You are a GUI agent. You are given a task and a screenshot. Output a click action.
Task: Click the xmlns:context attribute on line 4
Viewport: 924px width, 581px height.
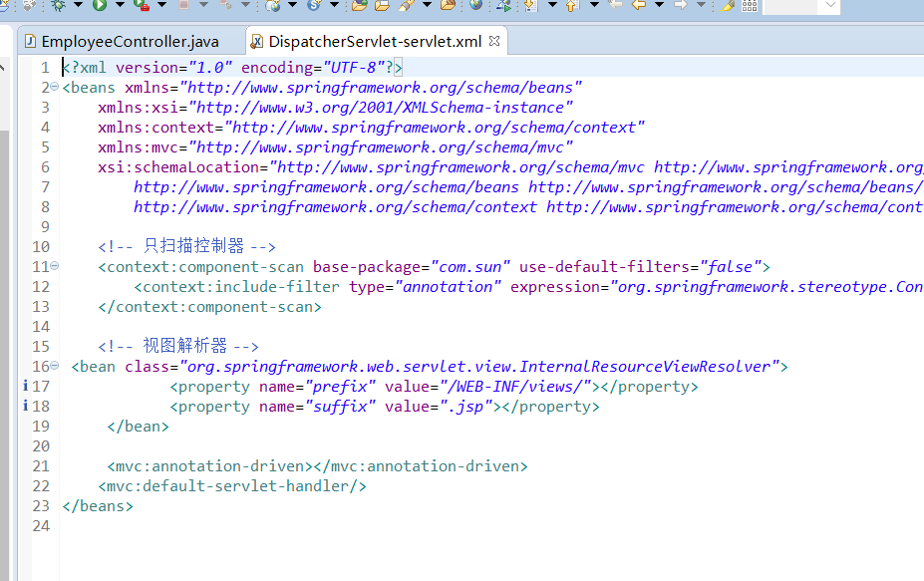point(160,128)
